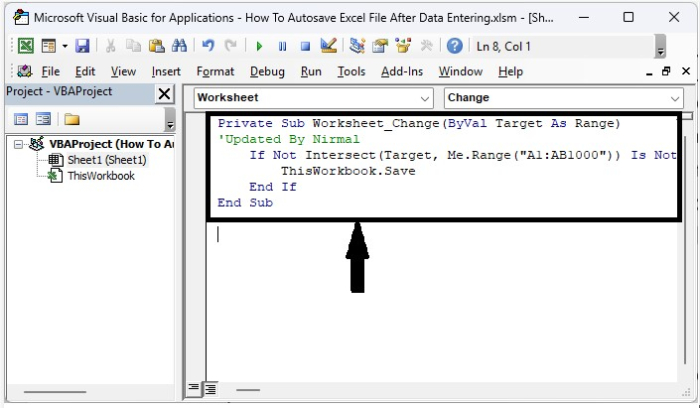The height and width of the screenshot is (408, 700).
Task: Open the Properties Window icon
Action: (x=380, y=46)
